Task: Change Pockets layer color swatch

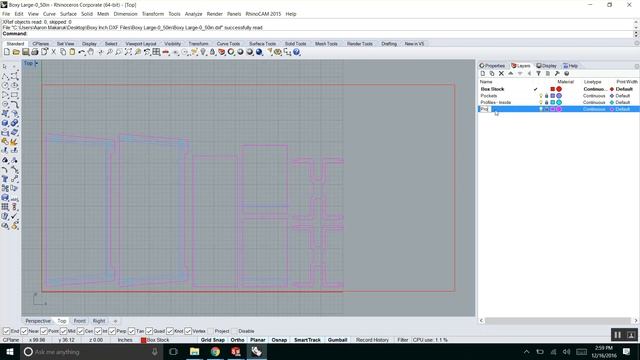Action: coord(553,96)
